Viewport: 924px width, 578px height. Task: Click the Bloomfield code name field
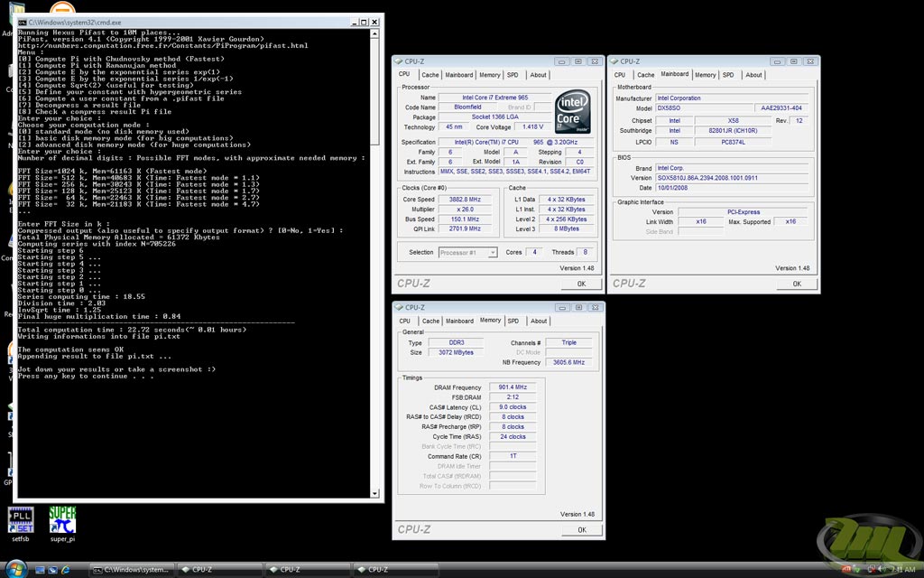pyautogui.click(x=468, y=107)
